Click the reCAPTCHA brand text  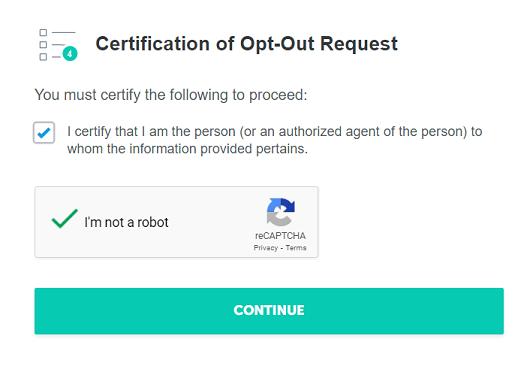click(280, 236)
